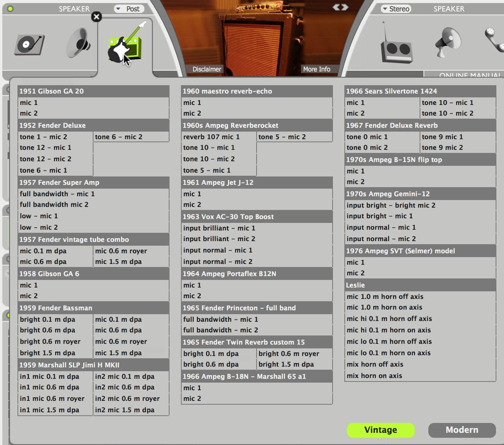
Task: Switch to the Vintage category
Action: click(x=380, y=430)
